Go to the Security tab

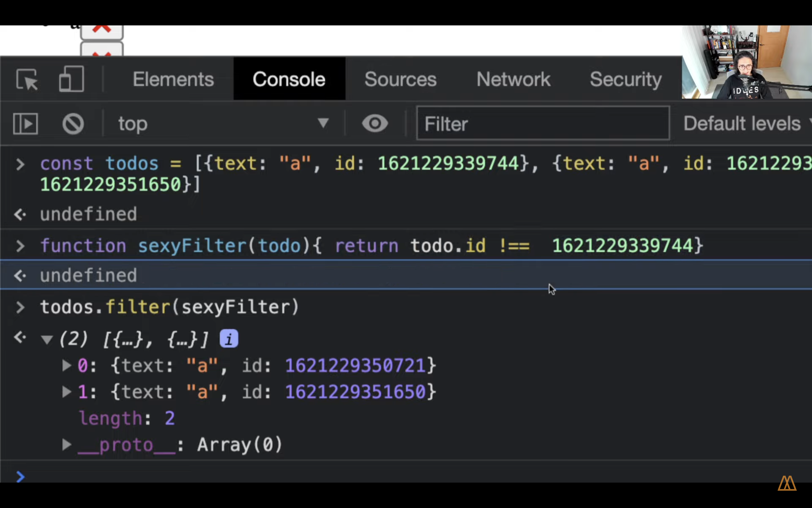tap(625, 80)
